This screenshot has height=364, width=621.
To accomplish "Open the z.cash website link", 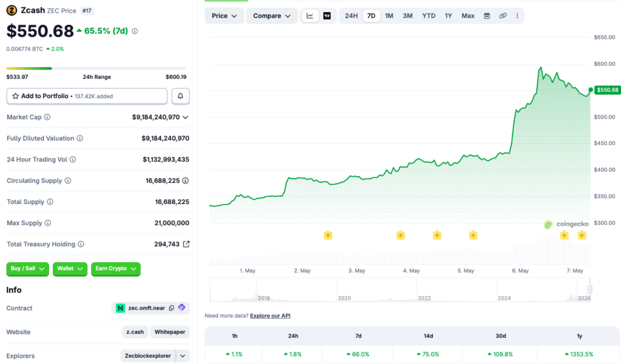I will pos(135,332).
